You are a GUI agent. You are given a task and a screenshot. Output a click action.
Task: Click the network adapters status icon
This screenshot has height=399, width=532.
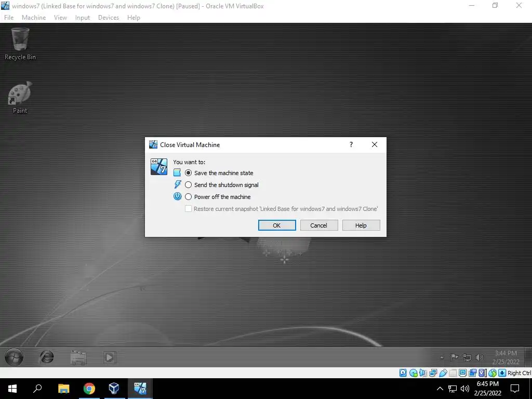(433, 373)
